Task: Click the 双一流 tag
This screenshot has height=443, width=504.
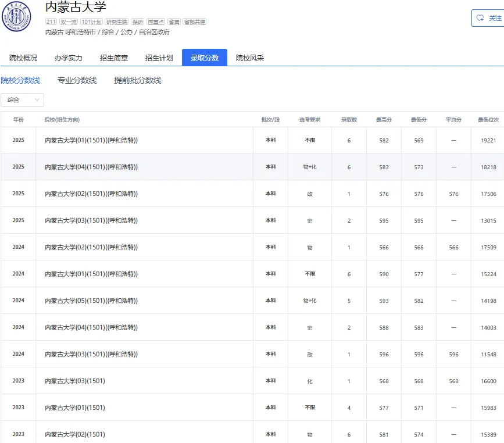Action: tap(69, 22)
